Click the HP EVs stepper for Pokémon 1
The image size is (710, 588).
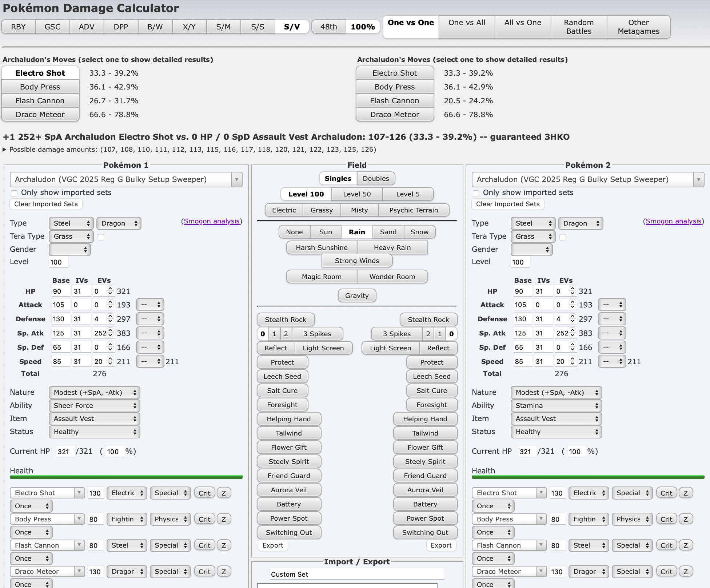coord(110,291)
